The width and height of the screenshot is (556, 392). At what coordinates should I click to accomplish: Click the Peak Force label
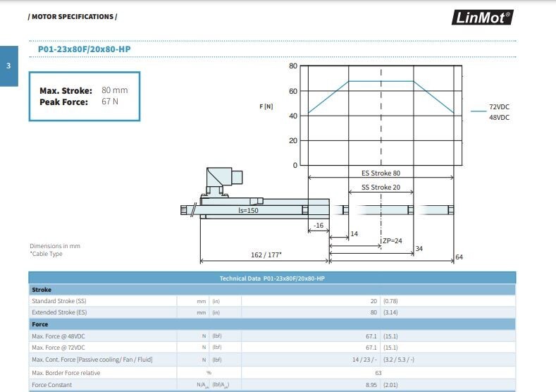[x=64, y=102]
